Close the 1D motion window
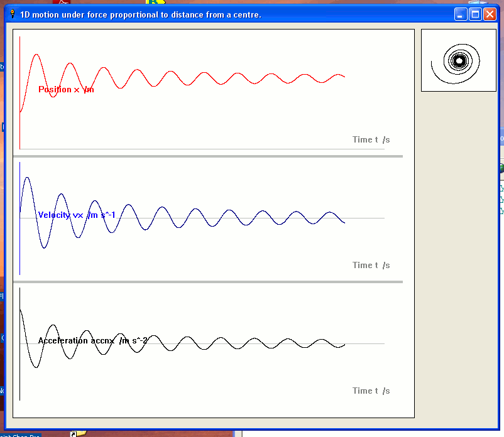The height and width of the screenshot is (437, 504). 490,14
